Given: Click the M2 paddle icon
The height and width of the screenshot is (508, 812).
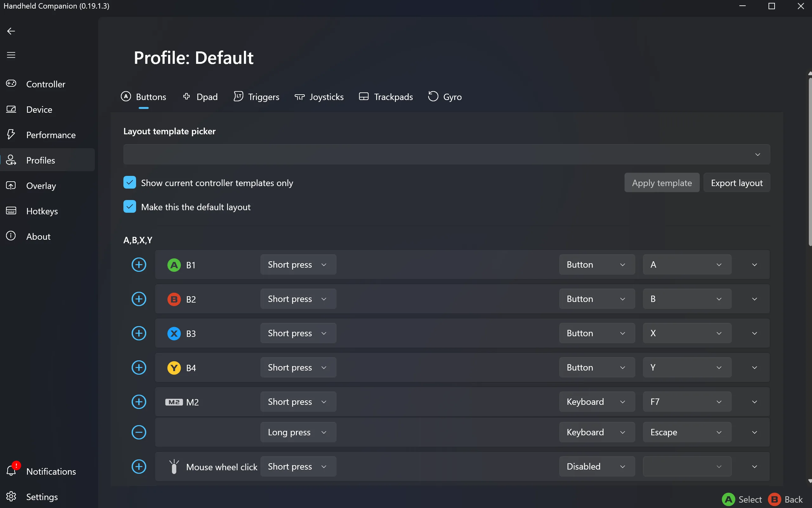Looking at the screenshot, I should 174,402.
